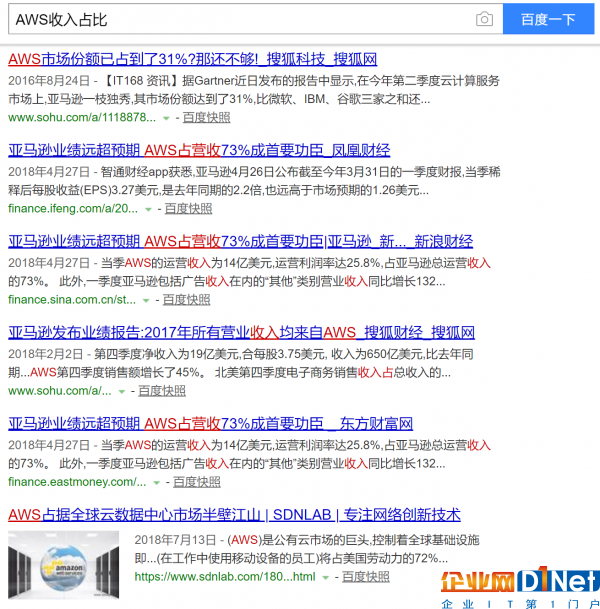The image size is (600, 609).
Task: Expand dropdown arrow next to finance.ifeng.com URL
Action: [x=148, y=209]
